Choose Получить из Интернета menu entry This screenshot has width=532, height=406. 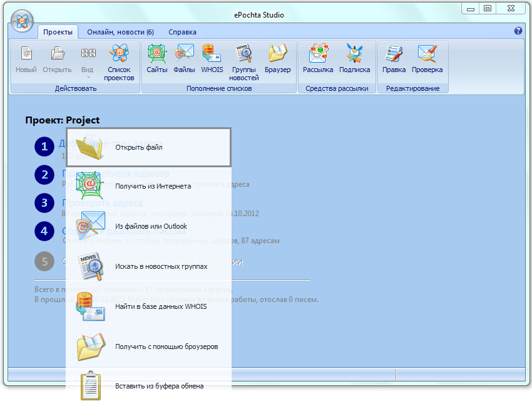(148, 186)
